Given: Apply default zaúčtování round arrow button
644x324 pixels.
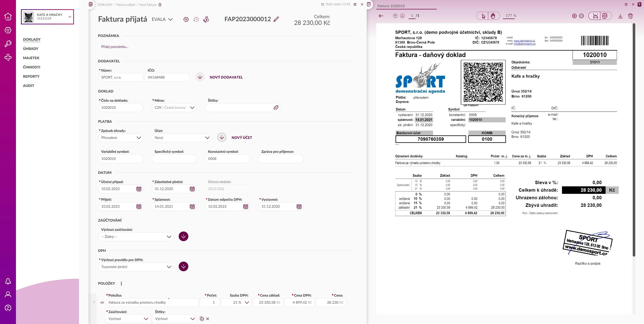Looking at the screenshot, I should (183, 236).
